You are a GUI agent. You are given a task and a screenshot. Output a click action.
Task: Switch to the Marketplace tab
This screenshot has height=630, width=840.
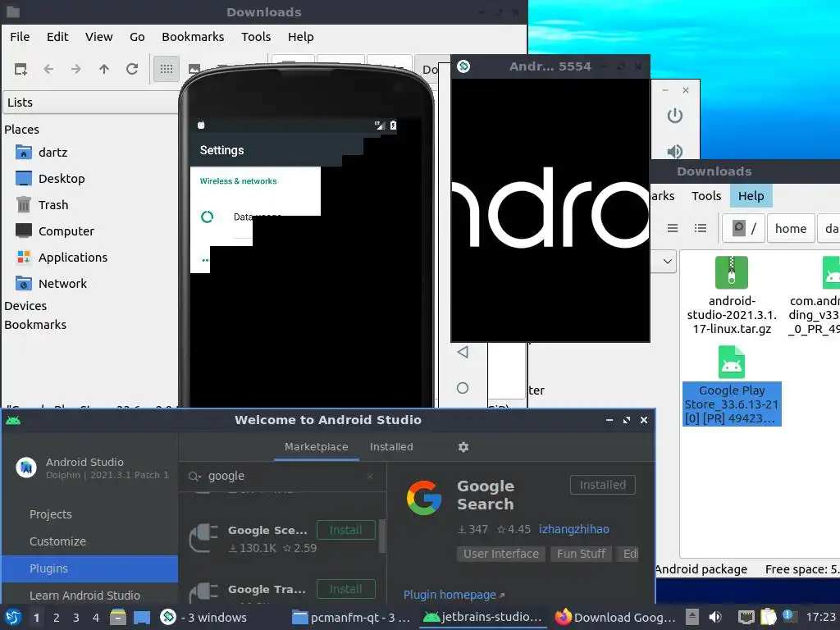(316, 447)
